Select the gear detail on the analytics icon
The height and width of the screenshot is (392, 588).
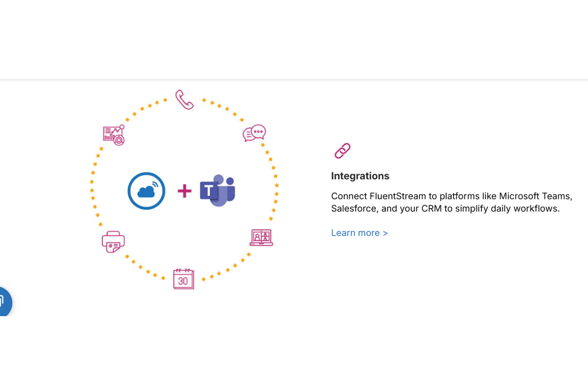[x=119, y=140]
